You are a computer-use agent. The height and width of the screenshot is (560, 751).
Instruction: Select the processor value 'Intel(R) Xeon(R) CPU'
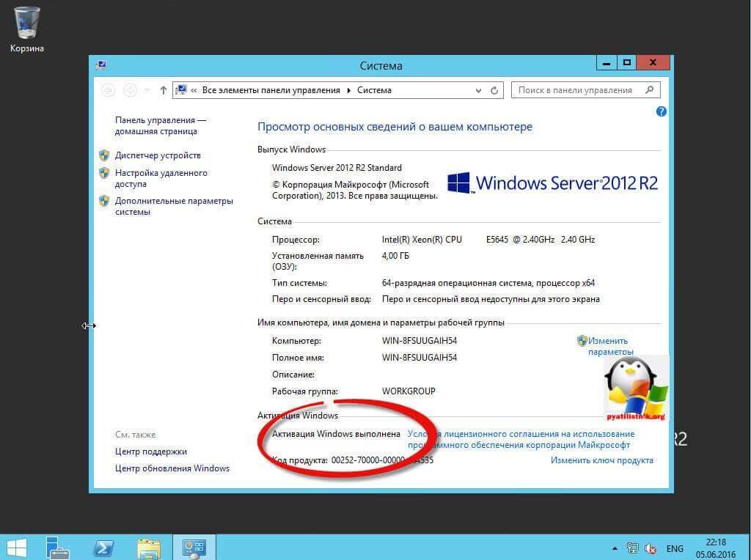click(x=422, y=239)
